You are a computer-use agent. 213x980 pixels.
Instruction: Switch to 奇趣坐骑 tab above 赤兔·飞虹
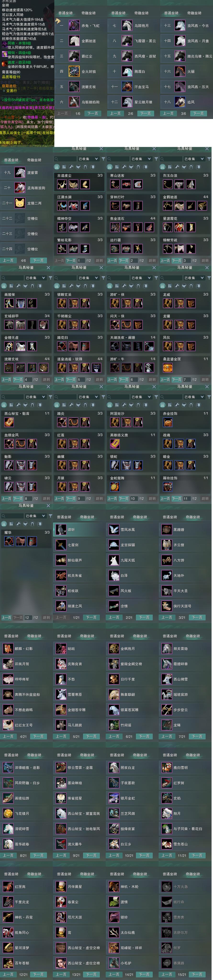[x=88, y=13]
